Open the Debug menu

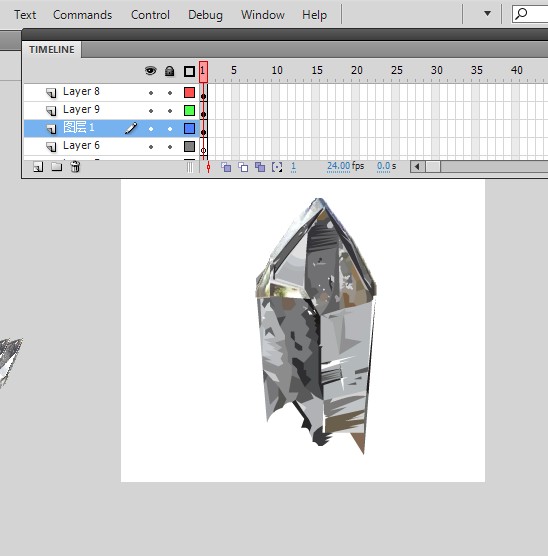(x=205, y=15)
